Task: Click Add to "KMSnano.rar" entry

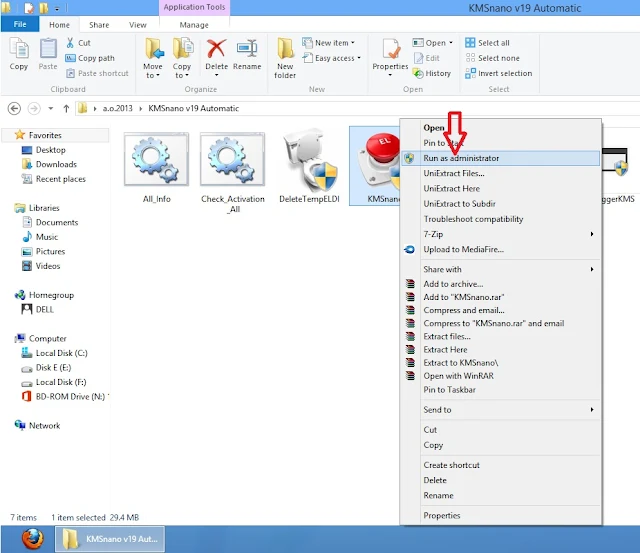Action: coord(464,297)
